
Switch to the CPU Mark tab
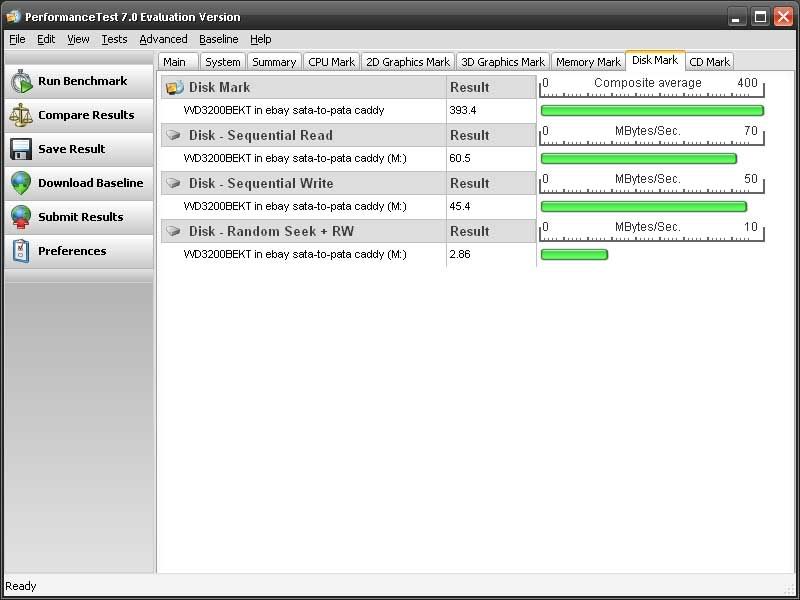pyautogui.click(x=332, y=62)
